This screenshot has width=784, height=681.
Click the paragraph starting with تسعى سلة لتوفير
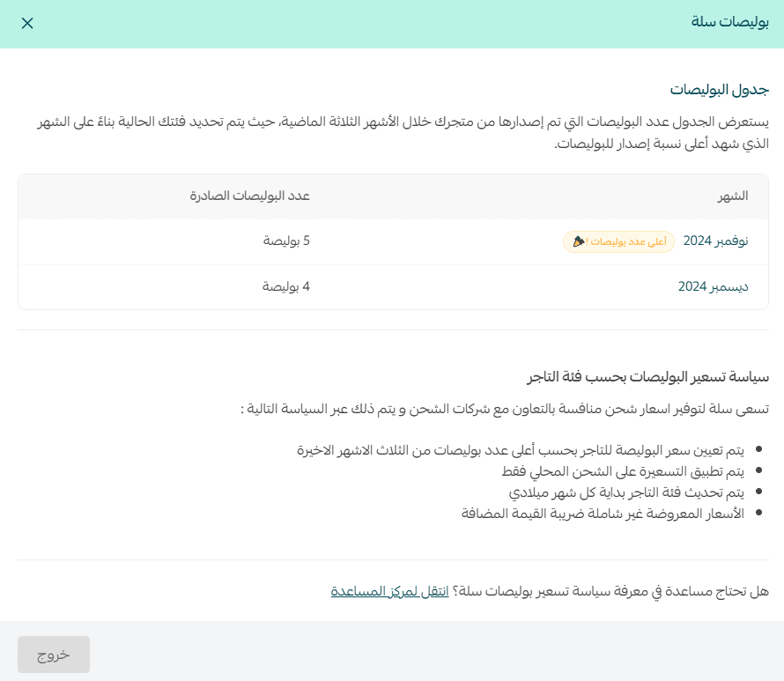(505, 410)
